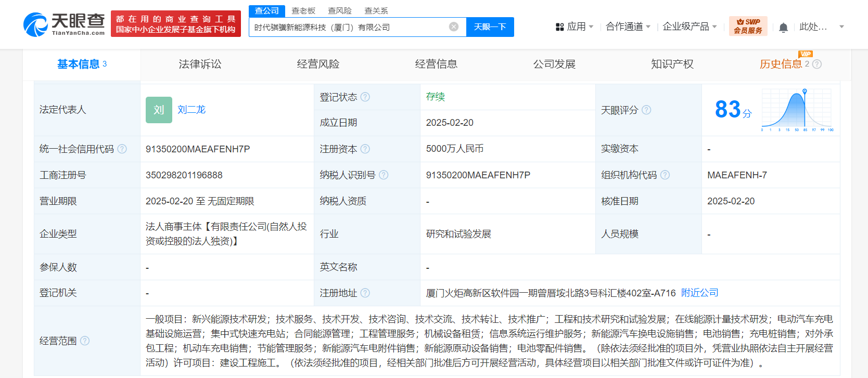Click help icon next to 天眼评分

click(x=646, y=110)
